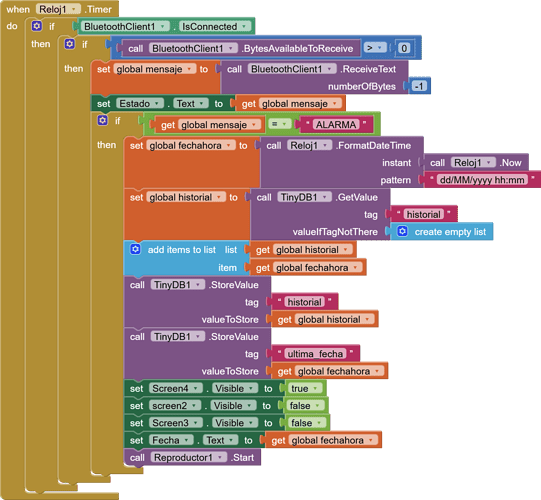This screenshot has width=541, height=500.
Task: Open the IsConnected property dropdown
Action: (214, 27)
